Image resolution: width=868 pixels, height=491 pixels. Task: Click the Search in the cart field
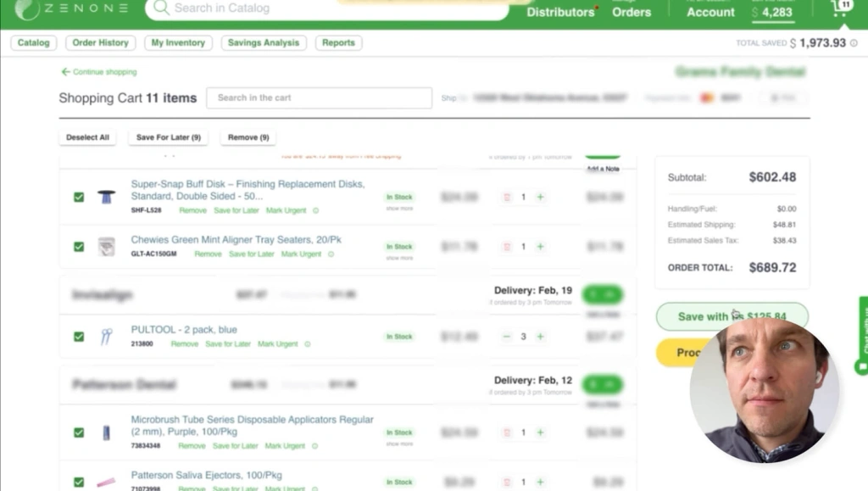tap(319, 98)
